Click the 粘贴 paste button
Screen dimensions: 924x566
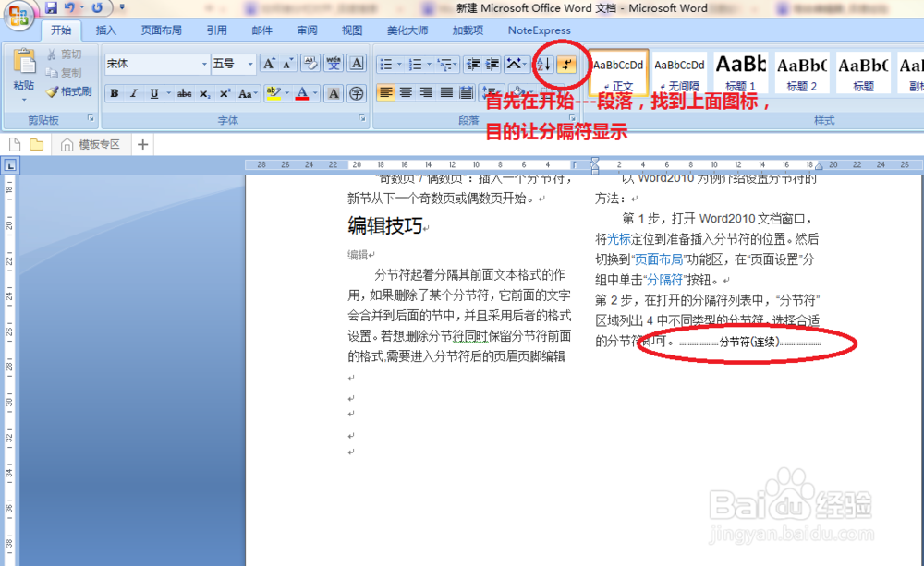[24, 74]
